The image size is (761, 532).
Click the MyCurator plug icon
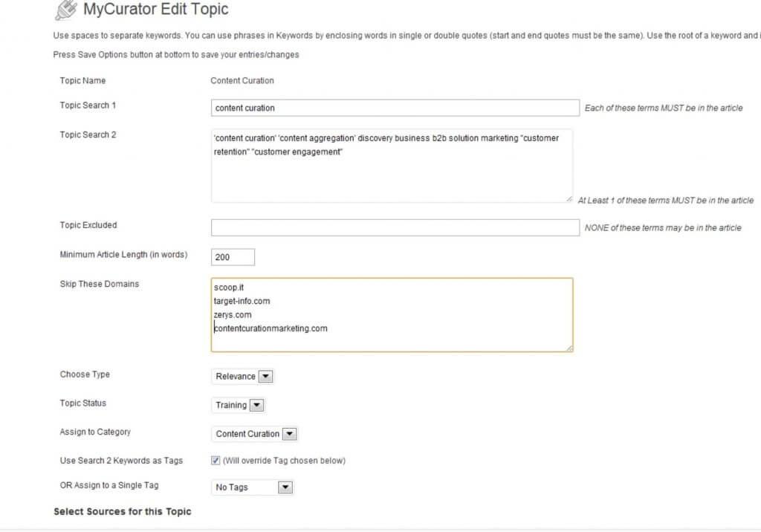65,10
